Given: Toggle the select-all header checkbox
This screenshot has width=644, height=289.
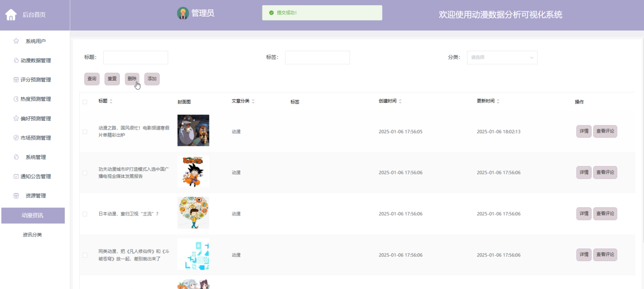Looking at the screenshot, I should coord(85,102).
